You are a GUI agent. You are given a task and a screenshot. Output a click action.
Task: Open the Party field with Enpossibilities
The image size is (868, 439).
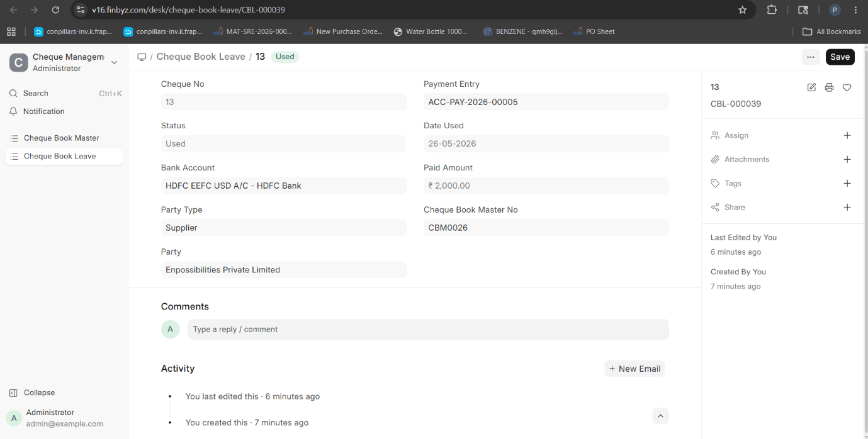(x=284, y=270)
